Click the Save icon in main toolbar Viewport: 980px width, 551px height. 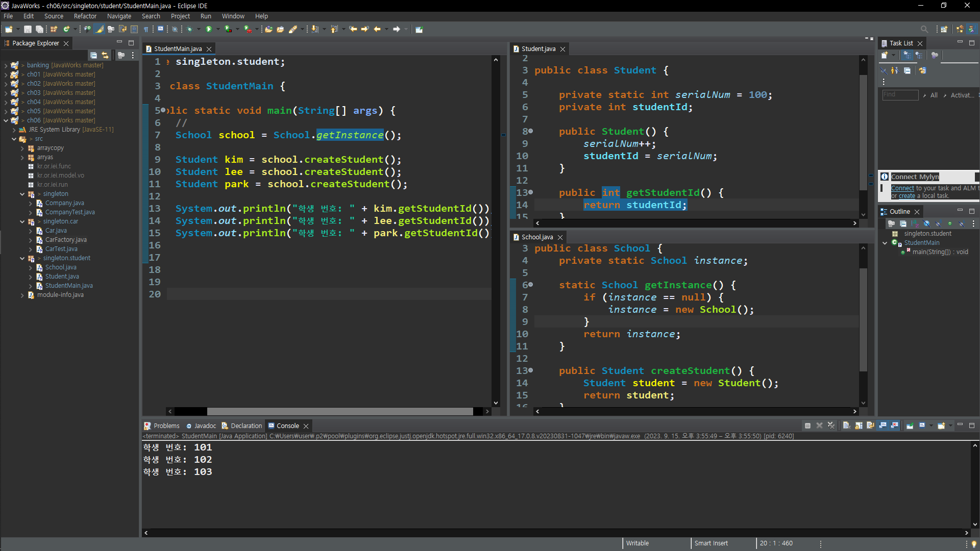coord(28,29)
